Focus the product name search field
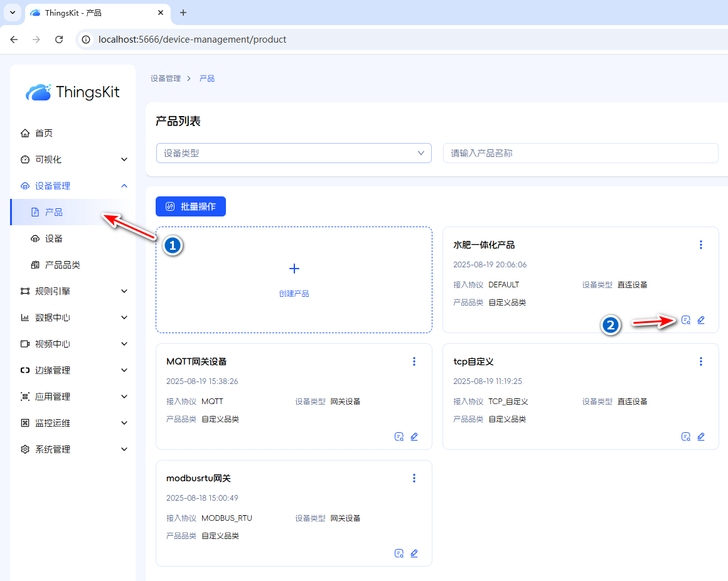 pyautogui.click(x=581, y=153)
